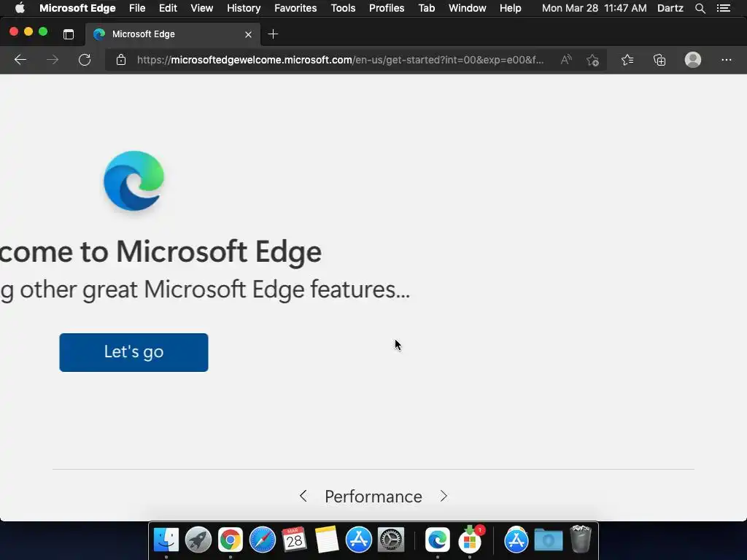
Task: Click the Dartz user name in menu bar
Action: point(670,8)
